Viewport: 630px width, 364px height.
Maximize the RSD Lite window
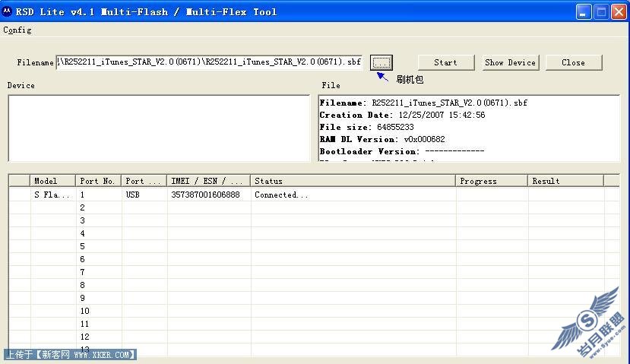[x=601, y=11]
